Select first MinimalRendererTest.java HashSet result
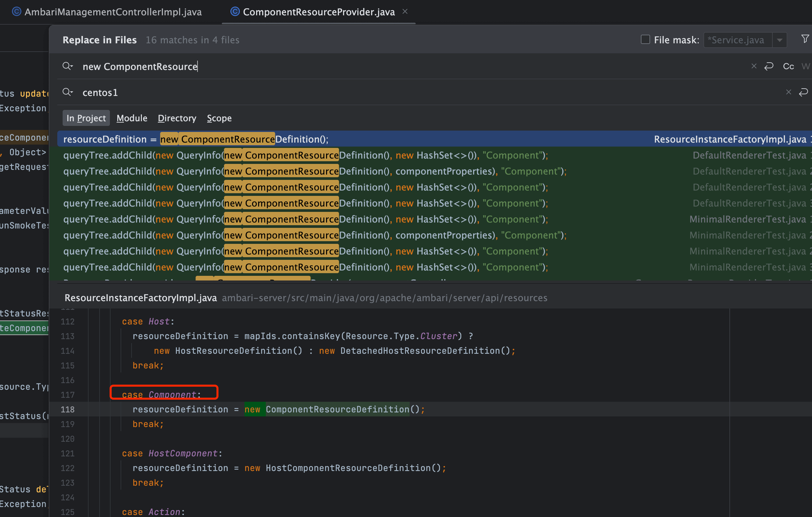This screenshot has height=517, width=812. [x=434, y=219]
